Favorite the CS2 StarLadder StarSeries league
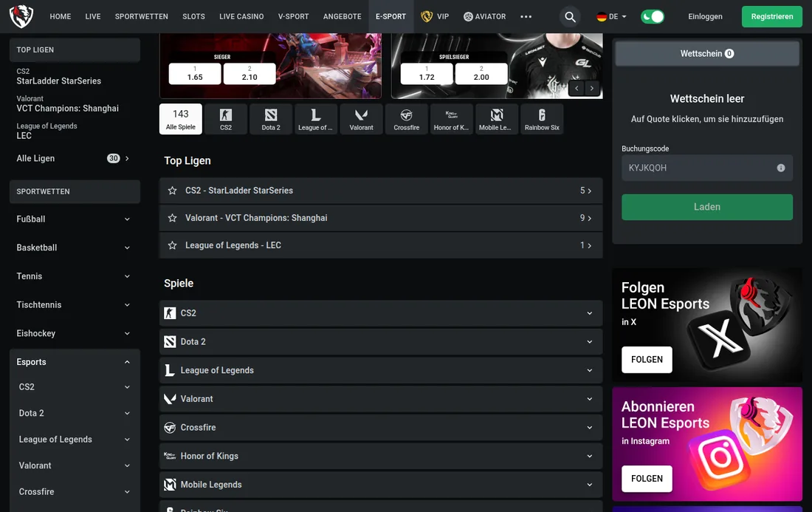The height and width of the screenshot is (512, 812). (173, 191)
